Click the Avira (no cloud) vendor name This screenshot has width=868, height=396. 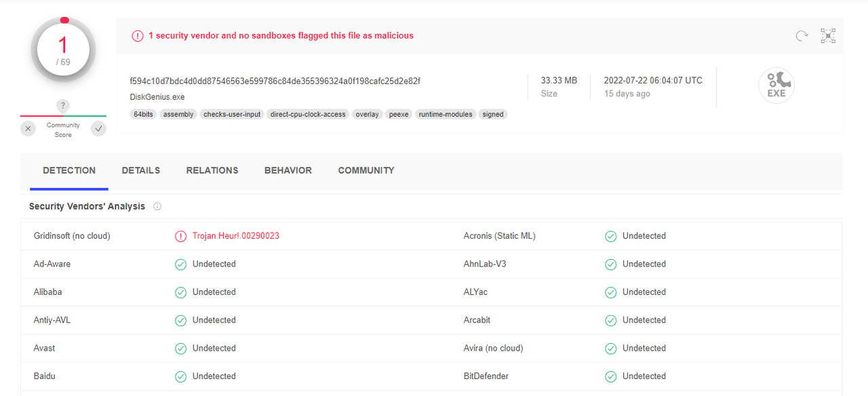tap(494, 349)
